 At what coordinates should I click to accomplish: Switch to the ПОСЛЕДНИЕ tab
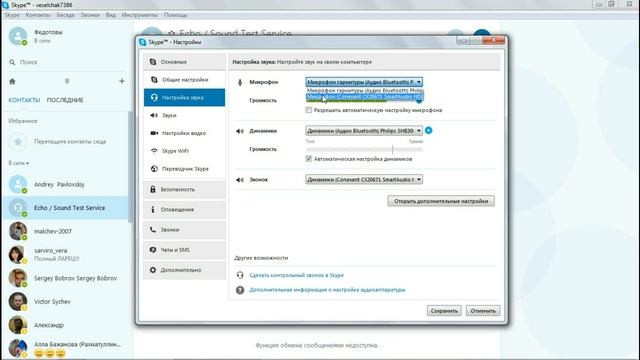(x=65, y=100)
